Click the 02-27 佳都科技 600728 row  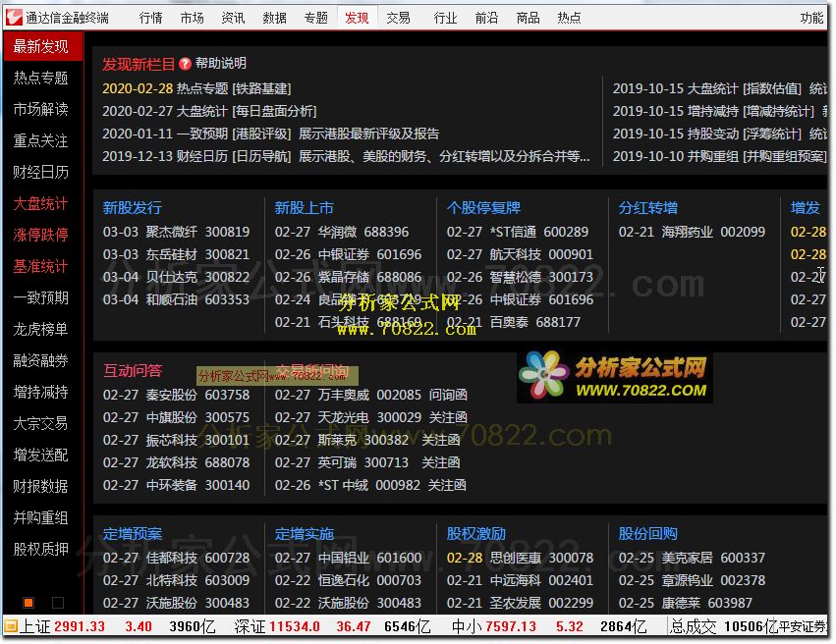point(176,559)
